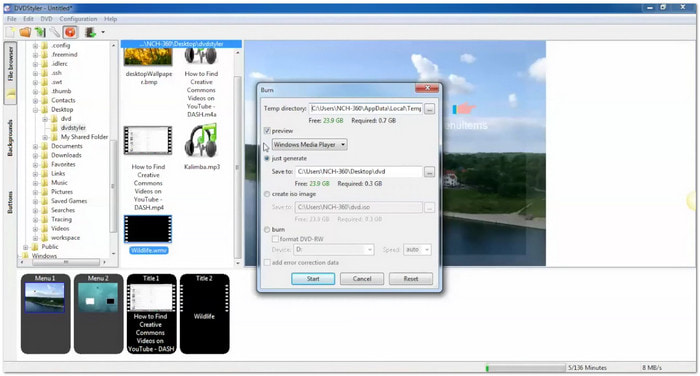Image resolution: width=700 pixels, height=376 pixels.
Task: Open the Configuration menu
Action: (78, 19)
